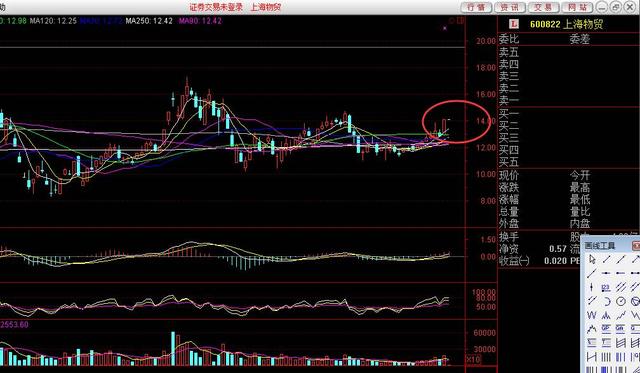Click the 量比 volume ratio label
640x373 pixels.
coord(580,211)
